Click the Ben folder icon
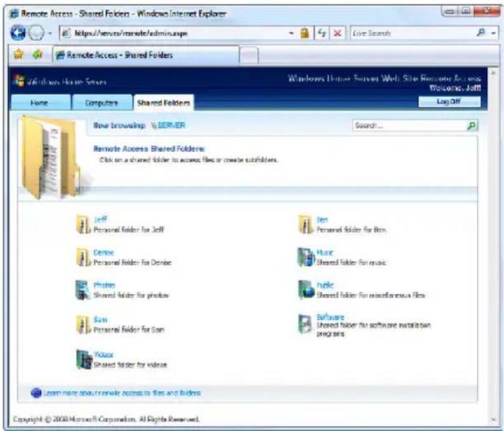The height and width of the screenshot is (431, 504). click(306, 224)
